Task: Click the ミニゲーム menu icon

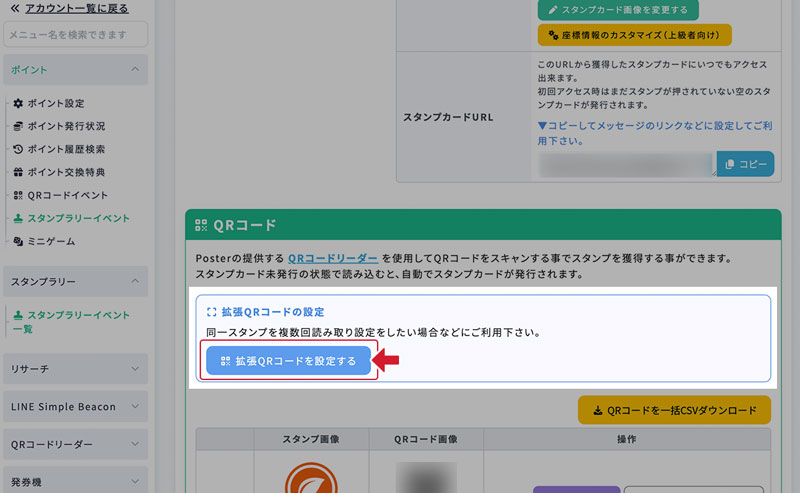Action: (x=18, y=242)
